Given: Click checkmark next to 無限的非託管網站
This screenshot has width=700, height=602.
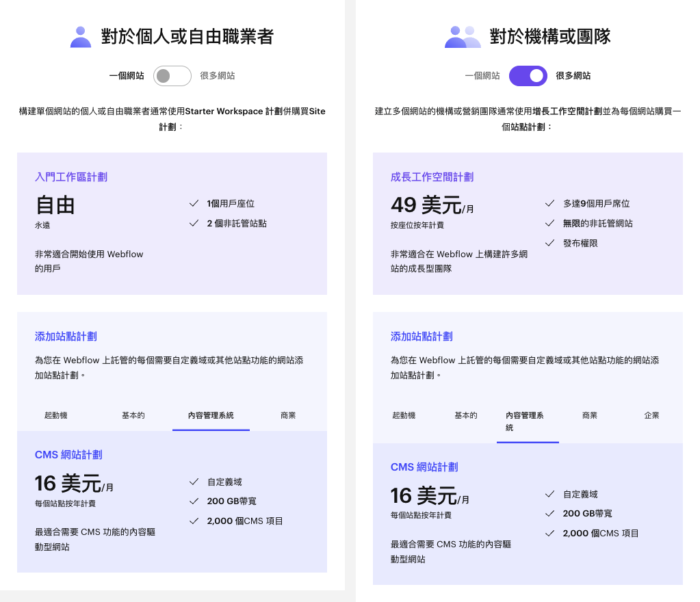Looking at the screenshot, I should point(549,223).
